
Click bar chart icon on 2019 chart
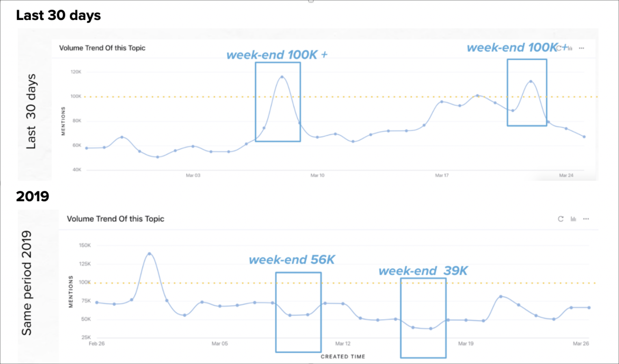point(573,219)
